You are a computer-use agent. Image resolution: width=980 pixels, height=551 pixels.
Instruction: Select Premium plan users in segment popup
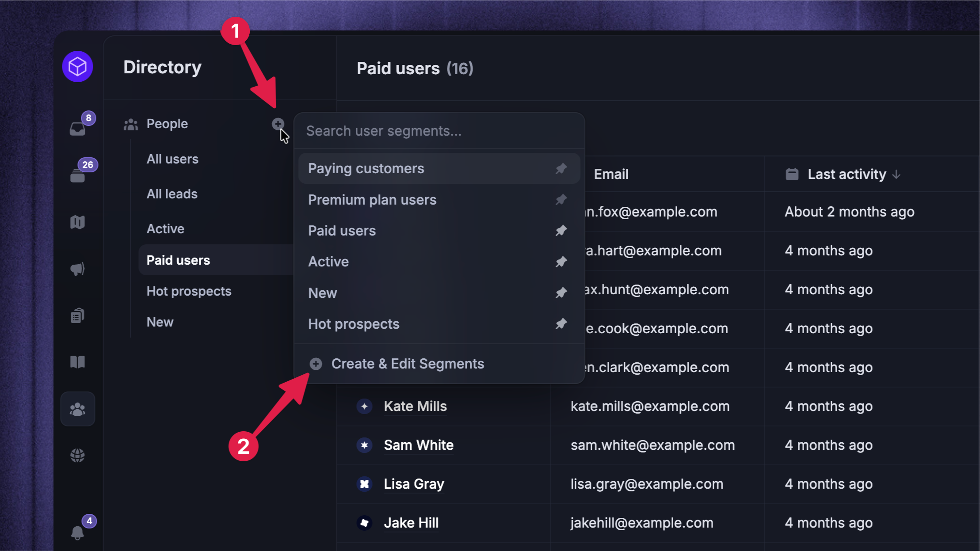coord(439,200)
